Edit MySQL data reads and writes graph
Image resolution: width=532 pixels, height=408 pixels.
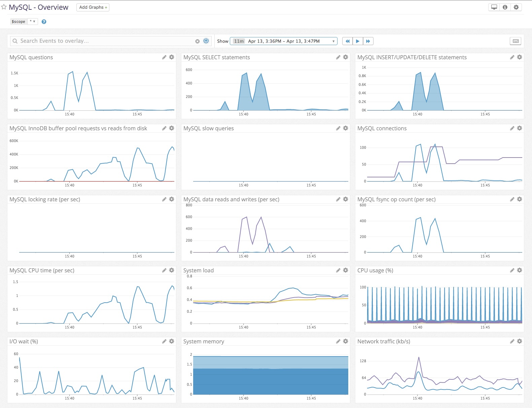(338, 199)
